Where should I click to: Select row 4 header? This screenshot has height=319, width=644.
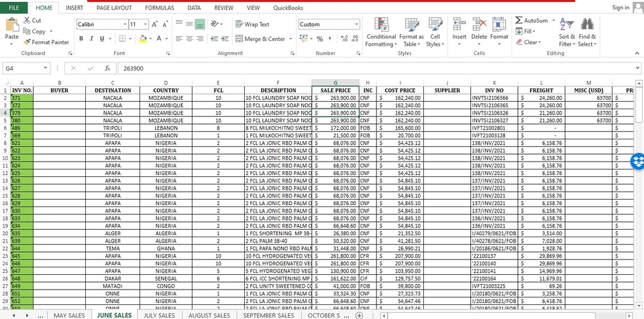pos(5,113)
